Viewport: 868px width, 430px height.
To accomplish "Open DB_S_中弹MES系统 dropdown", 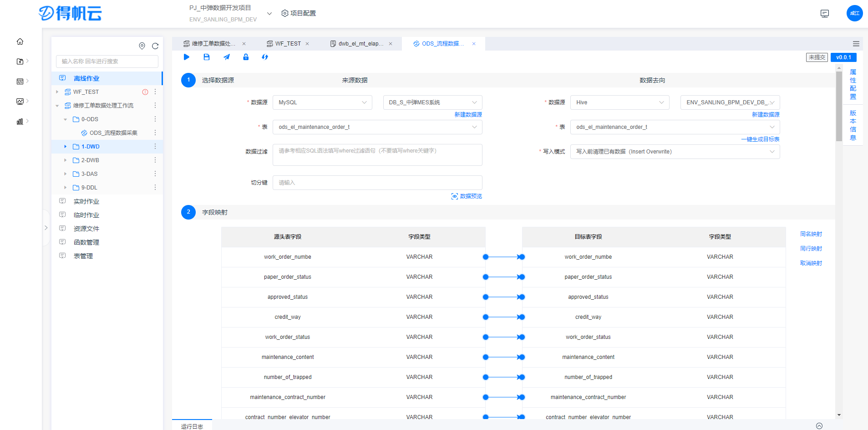I will [432, 102].
